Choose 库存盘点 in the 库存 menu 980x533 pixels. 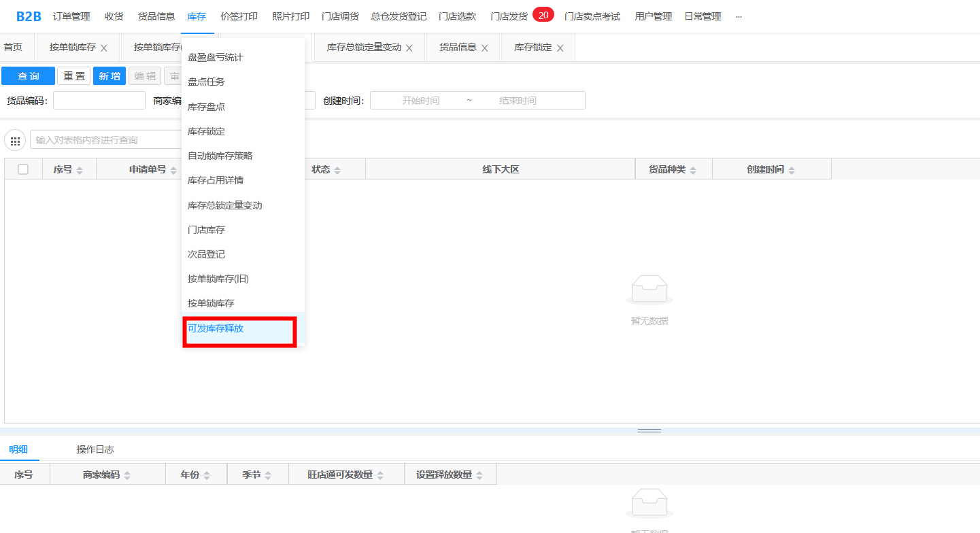click(206, 107)
